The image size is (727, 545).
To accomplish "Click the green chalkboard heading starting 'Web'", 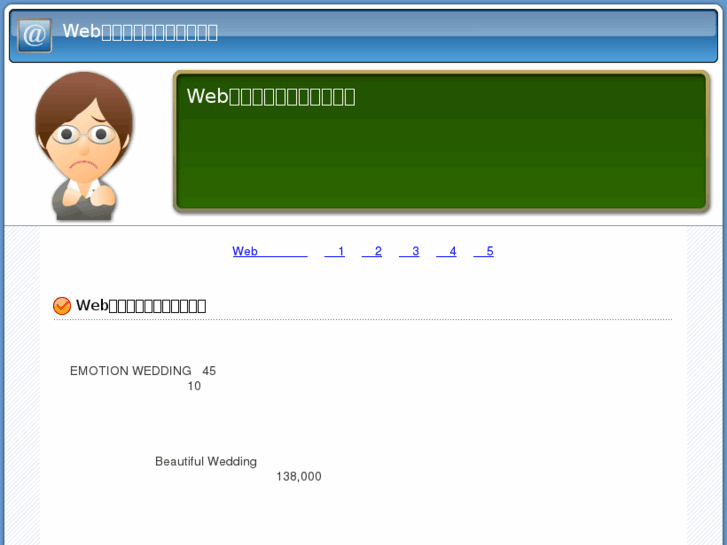I will (x=271, y=96).
